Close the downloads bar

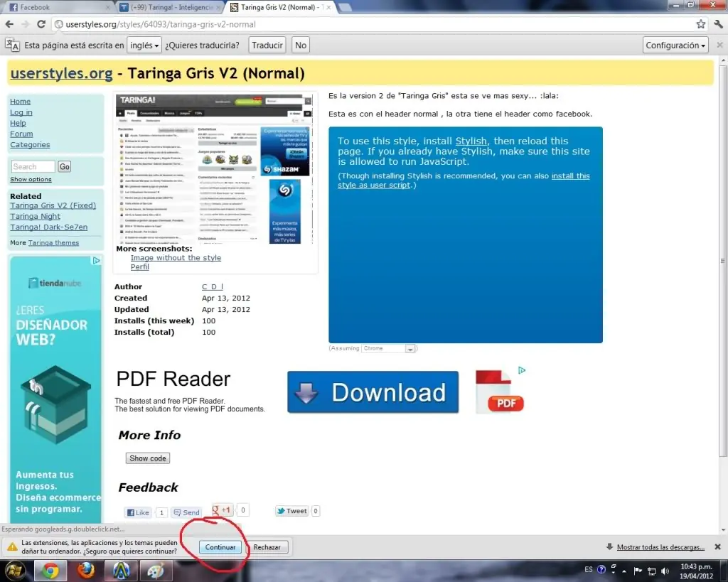pos(717,546)
